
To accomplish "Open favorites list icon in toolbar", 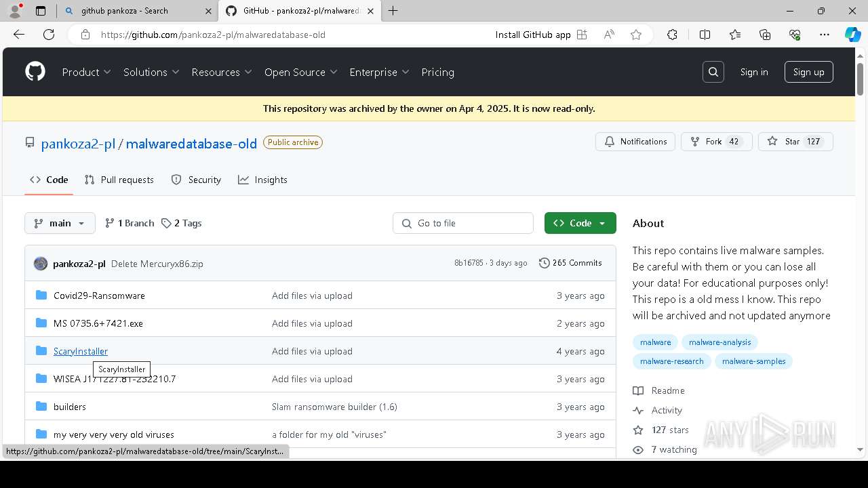I will [x=735, y=35].
